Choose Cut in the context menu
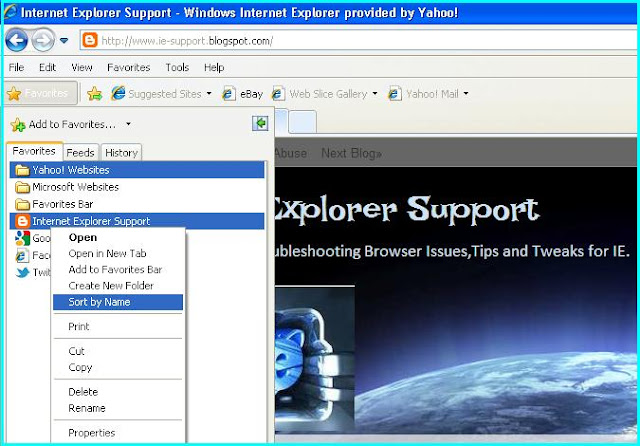Viewport: 640px width, 446px height. click(118, 351)
